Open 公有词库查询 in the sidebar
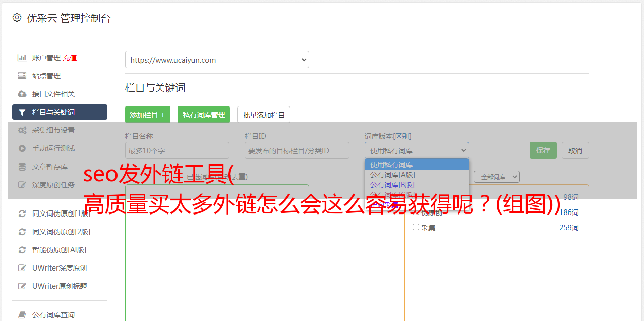644x321 pixels. pyautogui.click(x=53, y=315)
